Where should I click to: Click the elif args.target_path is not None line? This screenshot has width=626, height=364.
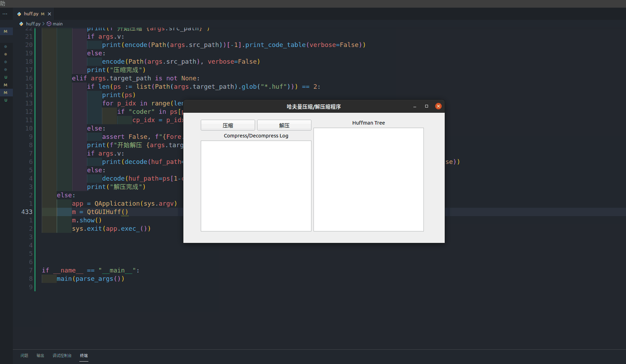pos(136,78)
